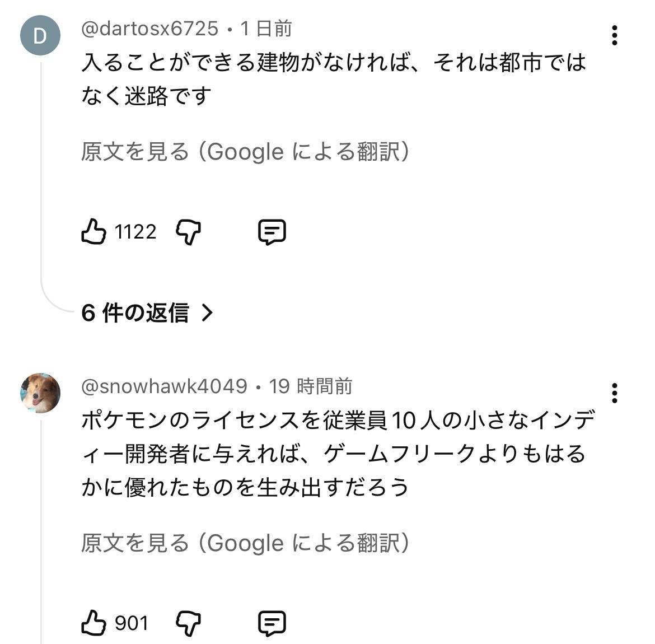Image resolution: width=655 pixels, height=644 pixels.
Task: Like the dartosx6725 comment
Action: pos(93,232)
